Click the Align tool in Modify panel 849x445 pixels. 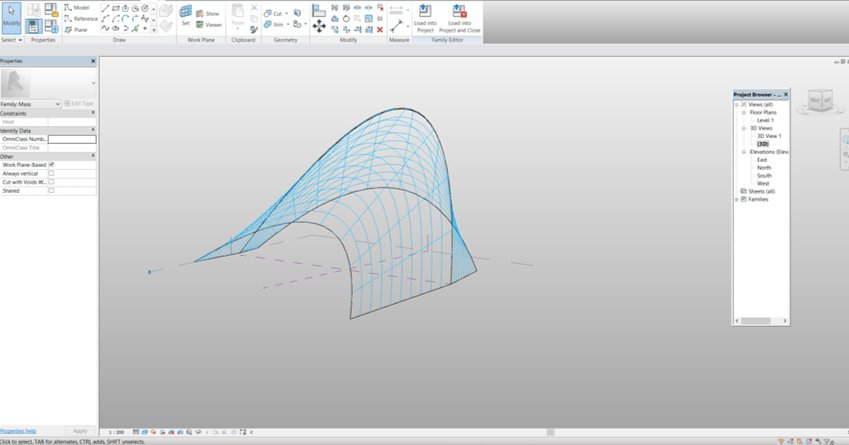point(319,10)
